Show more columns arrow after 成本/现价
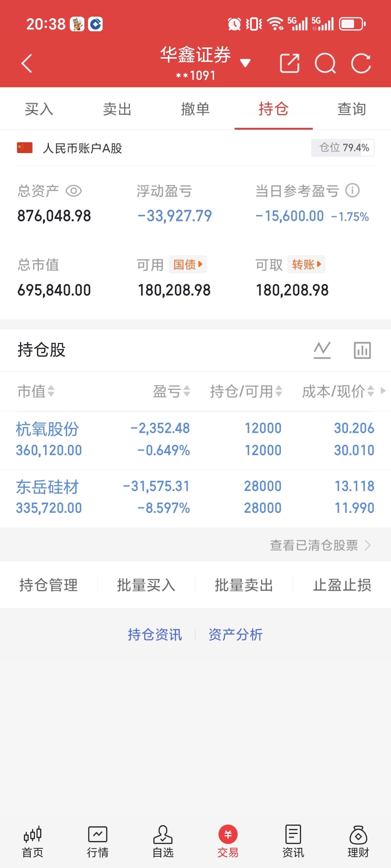This screenshot has width=391, height=868. tap(383, 391)
